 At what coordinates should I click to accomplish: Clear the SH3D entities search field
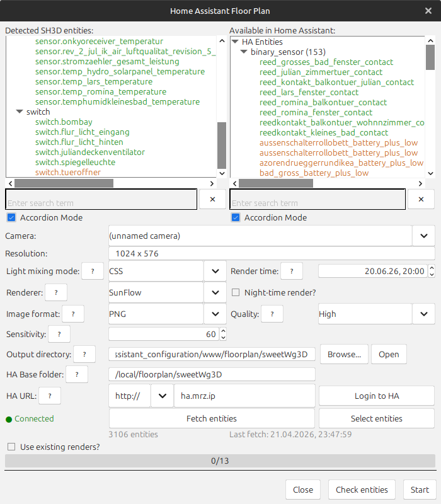(x=212, y=199)
